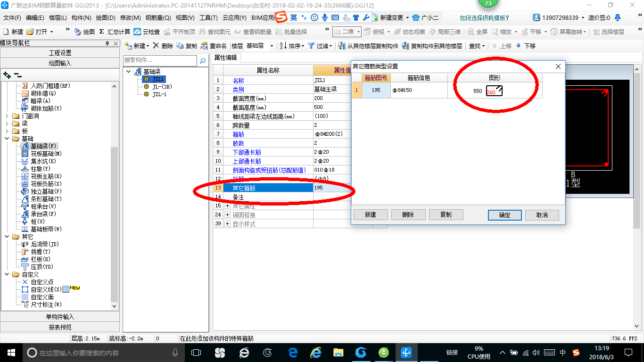The image size is (644, 362).
Task: Collapse the 其它 folder
Action: click(x=7, y=237)
